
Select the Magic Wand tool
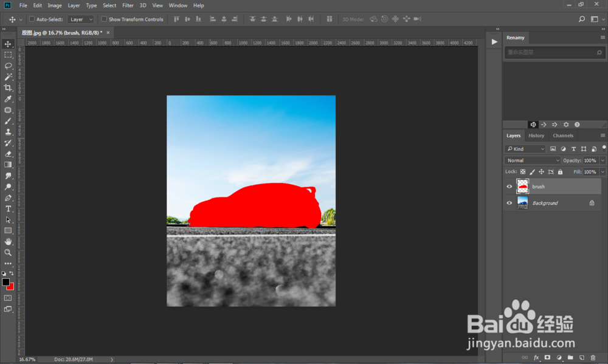[x=8, y=77]
